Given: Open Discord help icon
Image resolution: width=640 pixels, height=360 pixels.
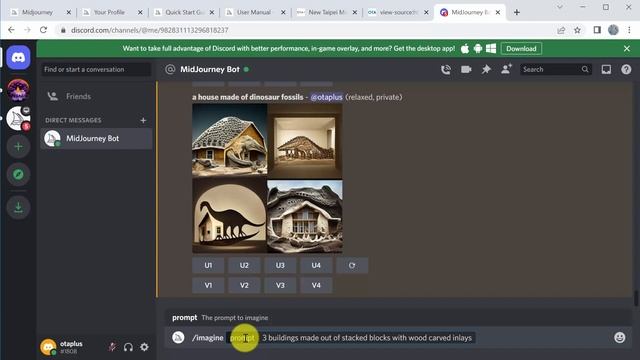Looking at the screenshot, I should point(626,69).
